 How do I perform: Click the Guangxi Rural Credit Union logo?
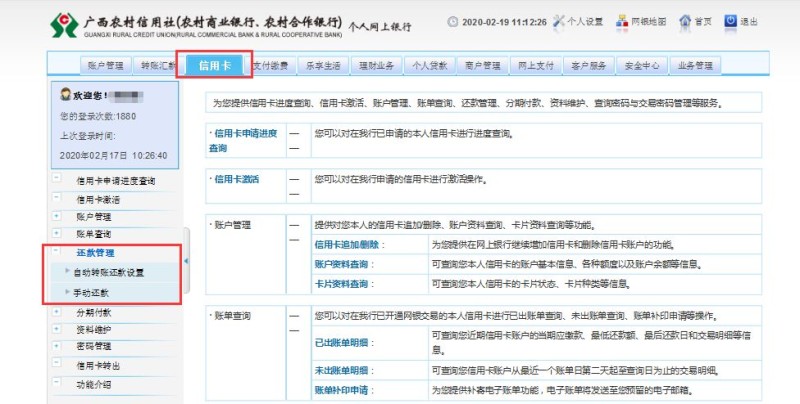64,25
